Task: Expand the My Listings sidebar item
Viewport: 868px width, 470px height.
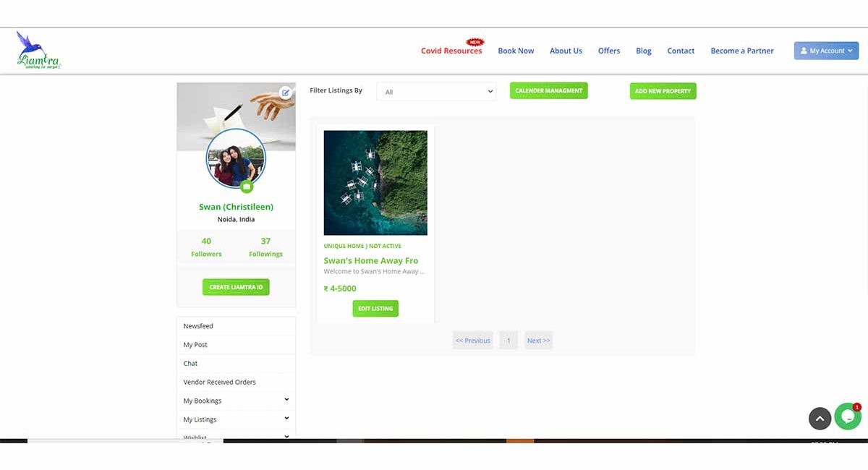Action: (236, 419)
